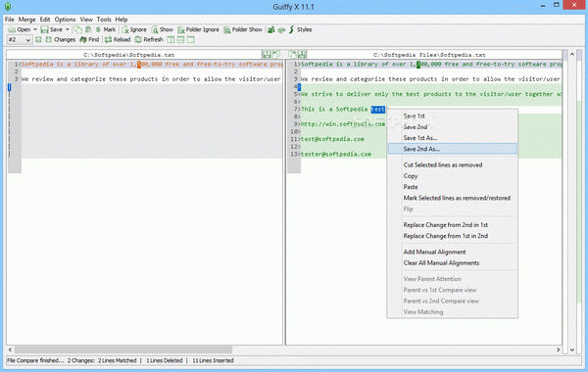Click the Copy icon in the toolbar

pyautogui.click(x=78, y=29)
